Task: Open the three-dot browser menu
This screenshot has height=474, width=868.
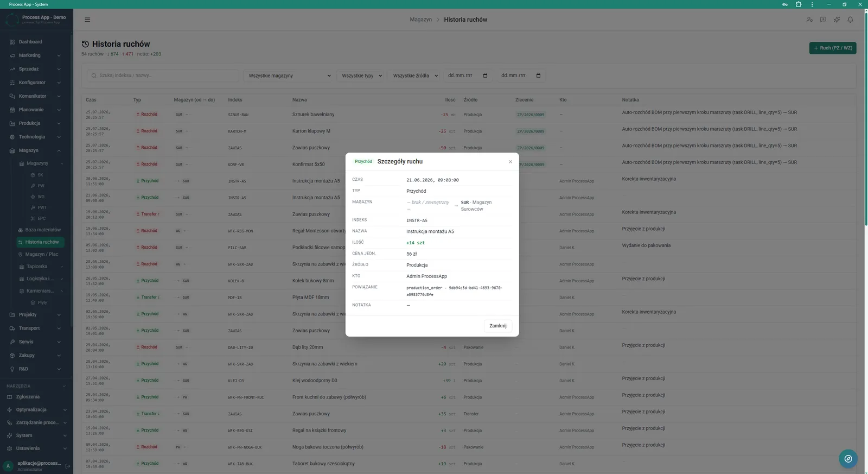Action: tap(812, 4)
